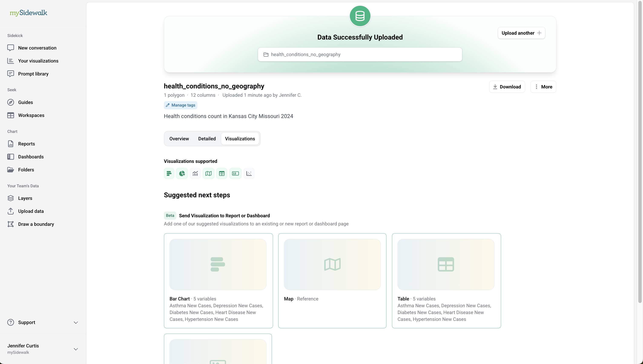Click the scatter plot visualization icon
Viewport: 643px width, 364px height.
coord(249,173)
